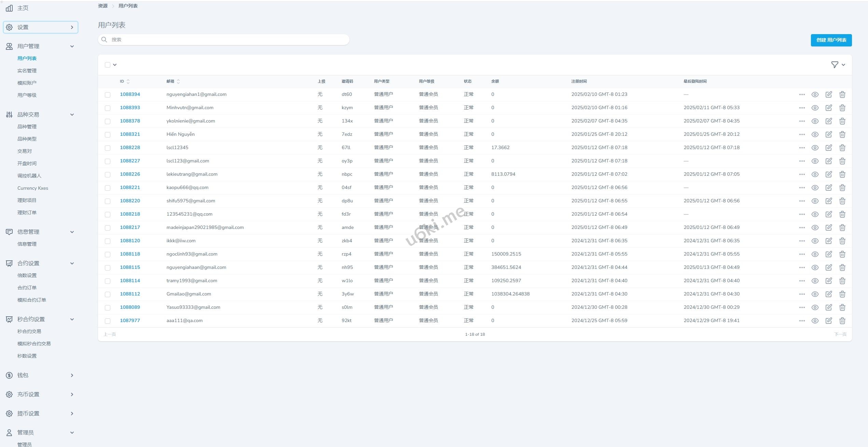This screenshot has width=868, height=447.
Task: Go to 合约订单 menu item
Action: (27, 288)
